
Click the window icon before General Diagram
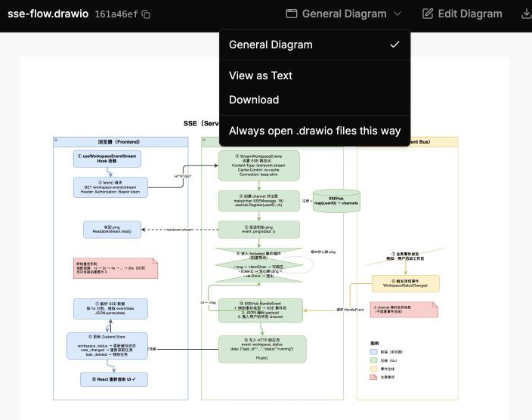pos(292,14)
